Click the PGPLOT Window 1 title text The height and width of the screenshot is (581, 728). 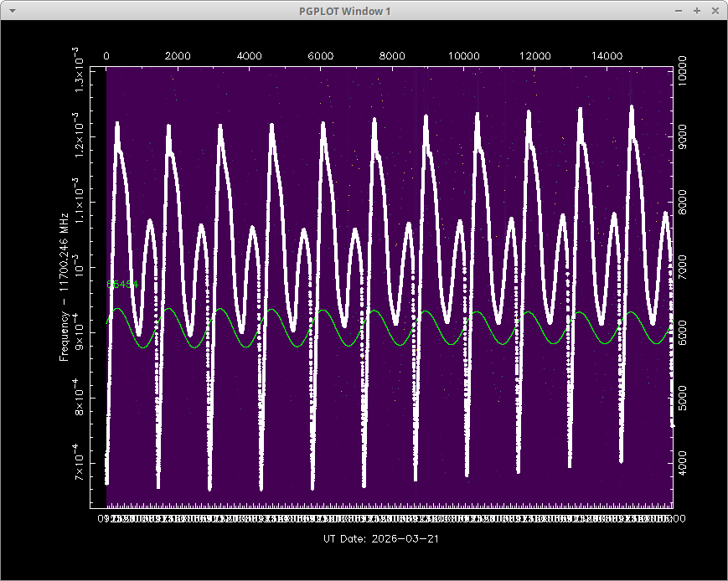pyautogui.click(x=344, y=11)
